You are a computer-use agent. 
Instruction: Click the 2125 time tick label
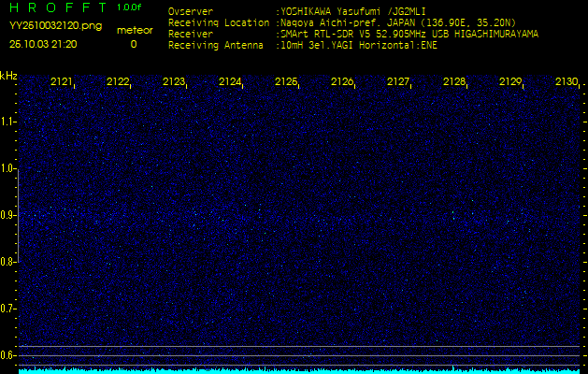pos(286,82)
